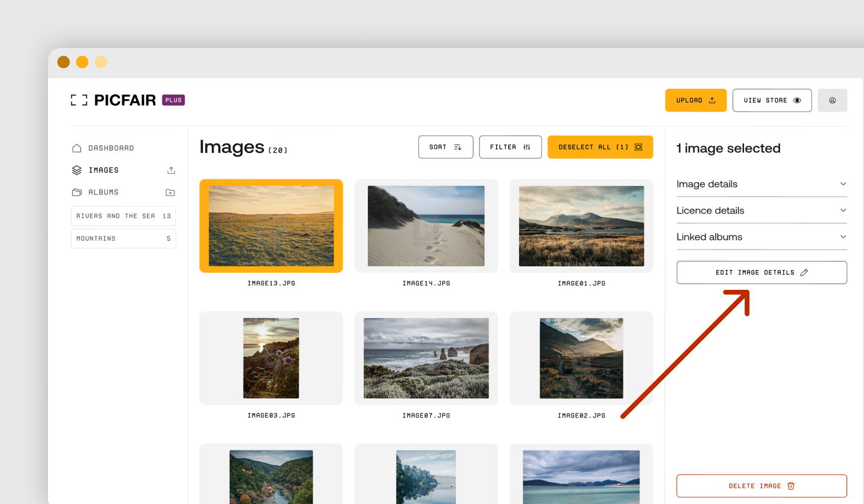Click the IMAGE14.JPG file name
The width and height of the screenshot is (864, 504).
(x=426, y=283)
